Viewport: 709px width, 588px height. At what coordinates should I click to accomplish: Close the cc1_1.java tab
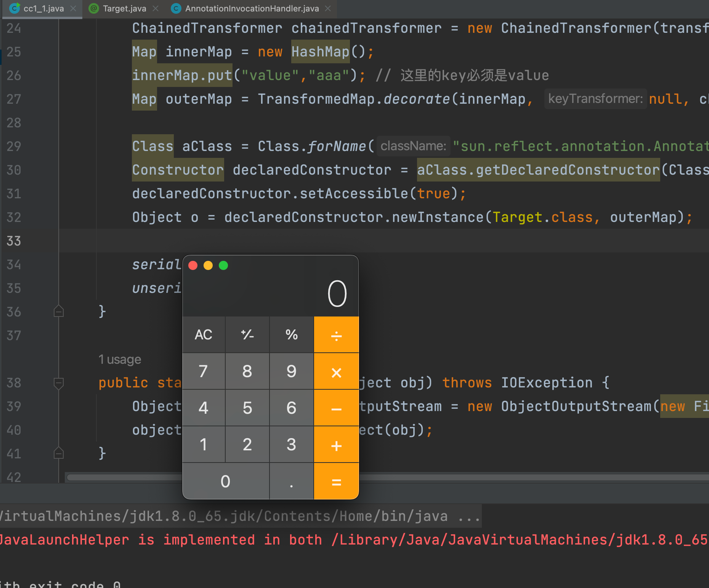pos(73,8)
